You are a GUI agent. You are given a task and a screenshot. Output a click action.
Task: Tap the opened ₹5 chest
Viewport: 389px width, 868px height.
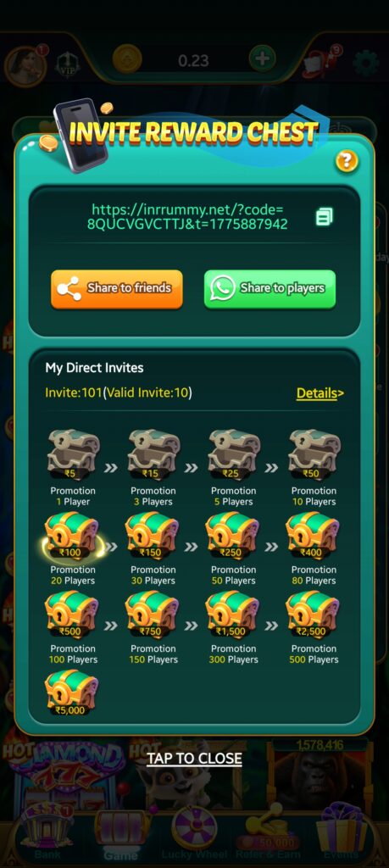pyautogui.click(x=73, y=455)
